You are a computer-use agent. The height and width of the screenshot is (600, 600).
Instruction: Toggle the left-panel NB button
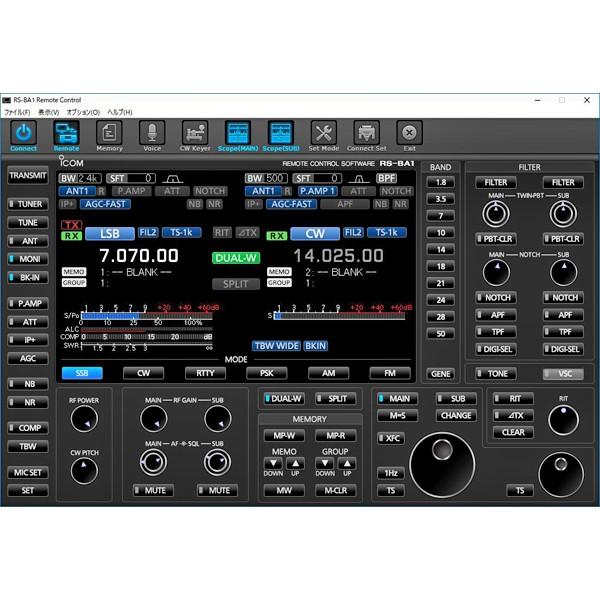[x=28, y=384]
